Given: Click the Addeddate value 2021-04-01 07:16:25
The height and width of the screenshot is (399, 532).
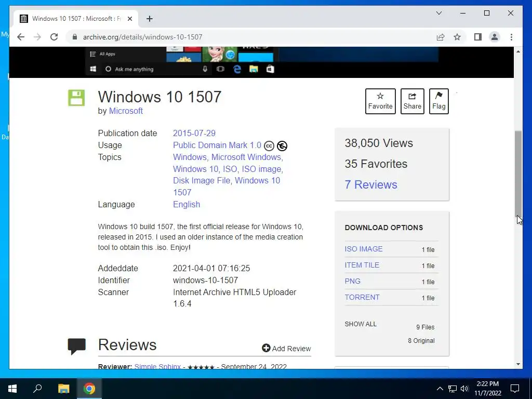Looking at the screenshot, I should pos(211,269).
